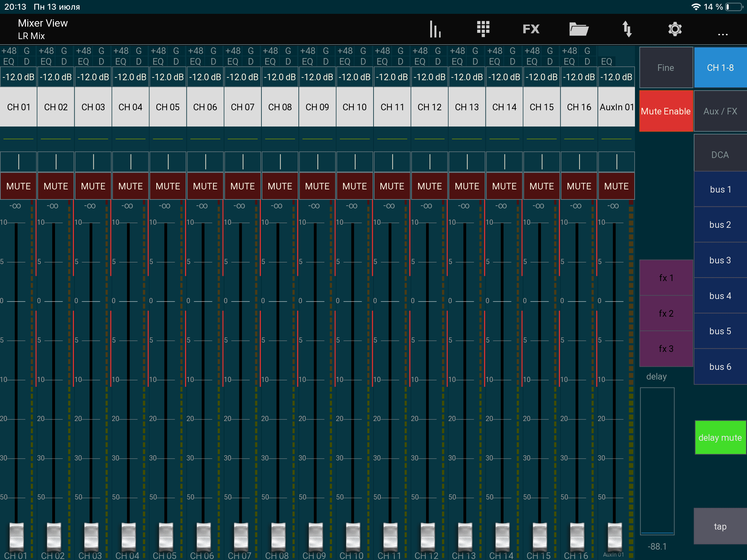Open settings gear icon
The image size is (747, 560).
click(675, 29)
